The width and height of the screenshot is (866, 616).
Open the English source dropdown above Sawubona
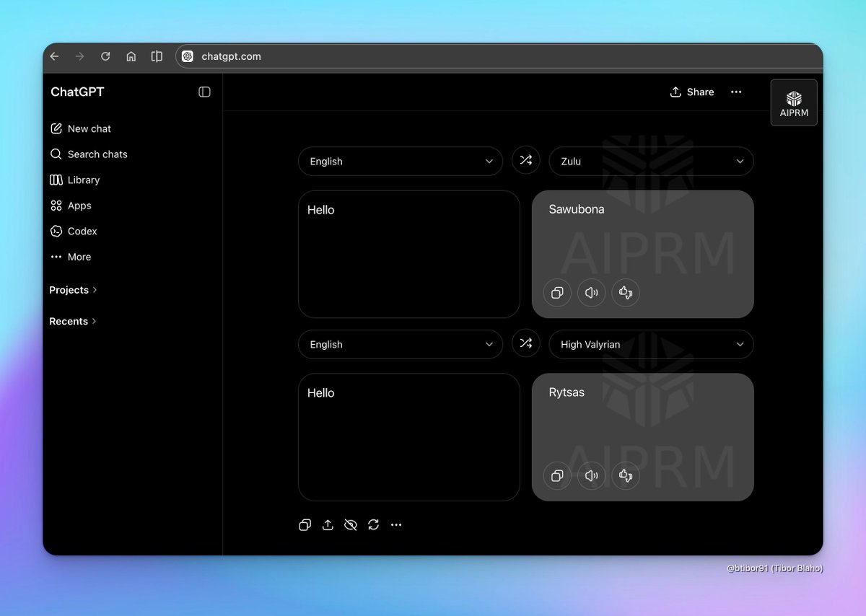click(x=401, y=162)
